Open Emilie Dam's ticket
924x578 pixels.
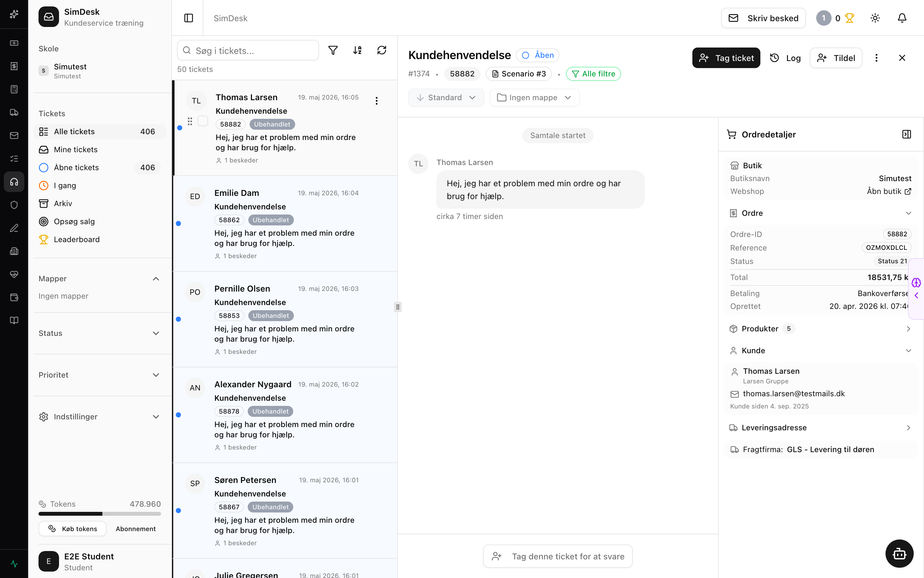pyautogui.click(x=285, y=223)
